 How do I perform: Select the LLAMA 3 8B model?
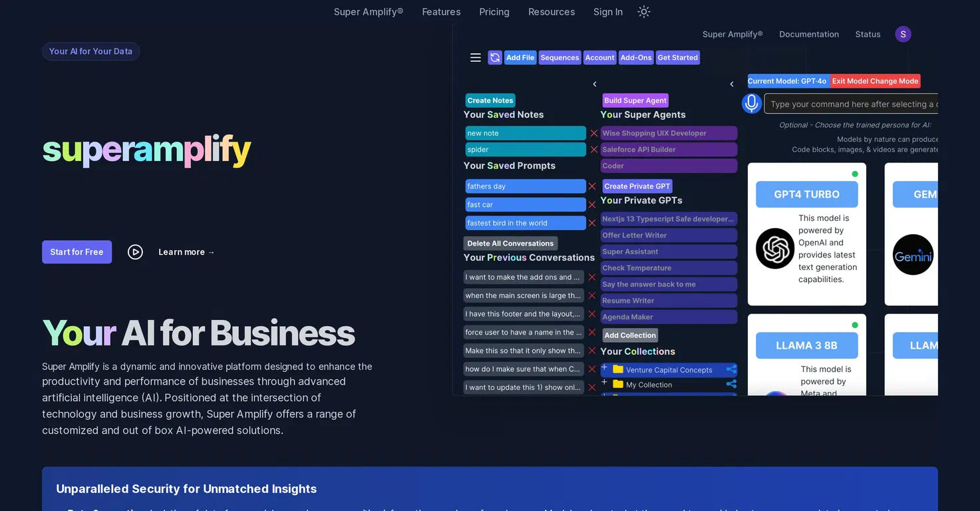tap(807, 345)
